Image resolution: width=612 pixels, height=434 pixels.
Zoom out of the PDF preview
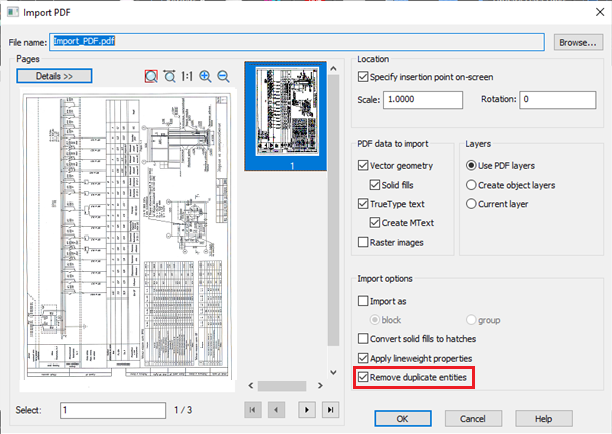tap(223, 76)
